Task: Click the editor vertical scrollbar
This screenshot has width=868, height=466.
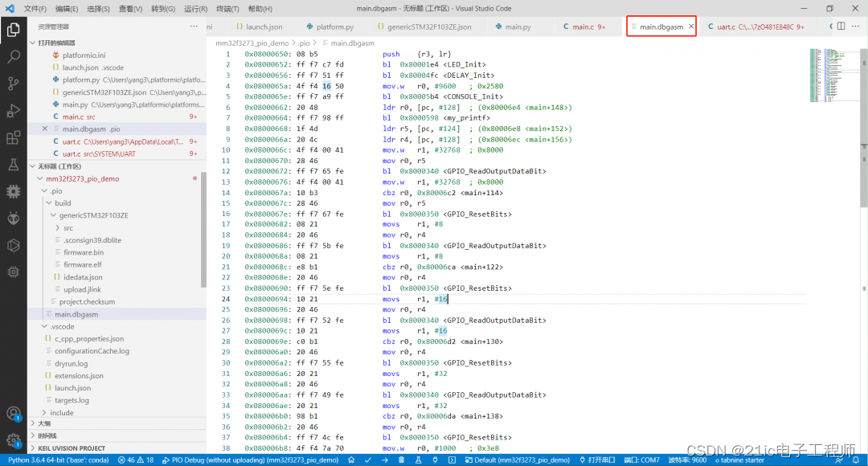Action: click(x=863, y=127)
